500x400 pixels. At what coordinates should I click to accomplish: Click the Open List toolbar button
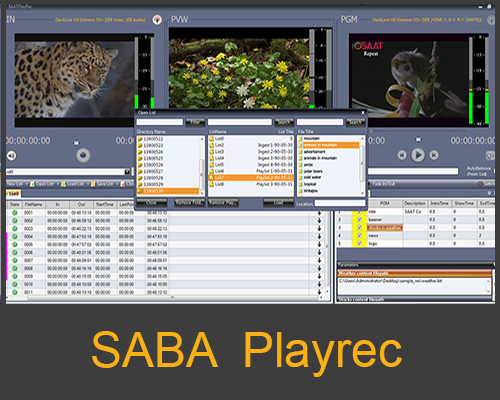pos(43,184)
